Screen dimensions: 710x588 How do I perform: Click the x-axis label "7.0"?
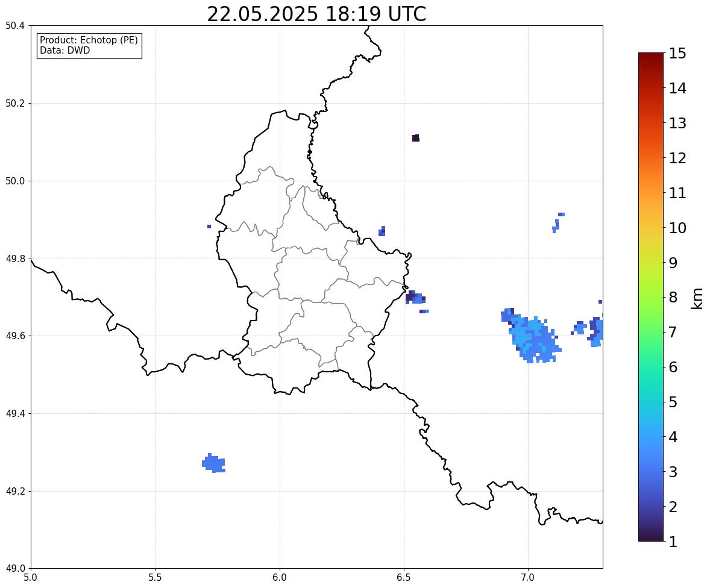(x=528, y=578)
